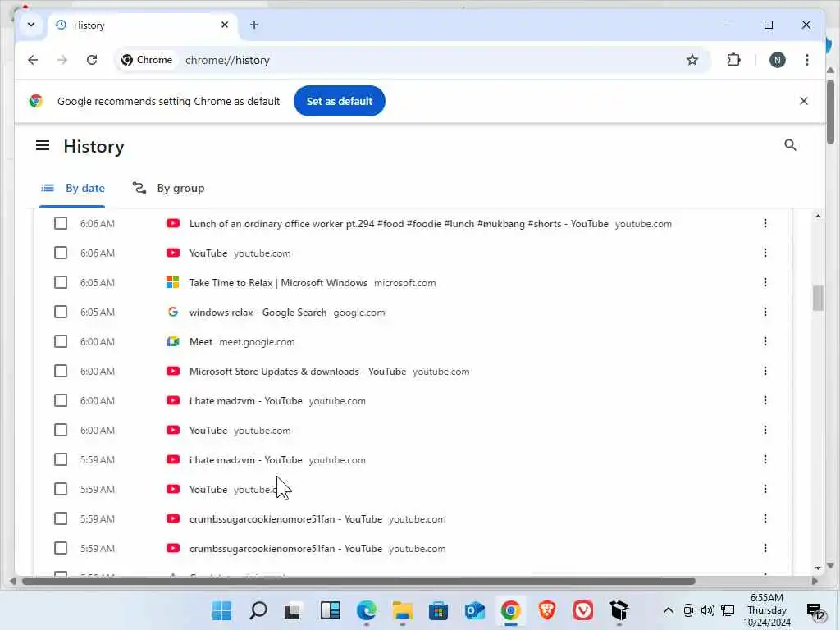Open actions menu for Take Time to Relax row
The image size is (840, 630).
pyautogui.click(x=765, y=282)
